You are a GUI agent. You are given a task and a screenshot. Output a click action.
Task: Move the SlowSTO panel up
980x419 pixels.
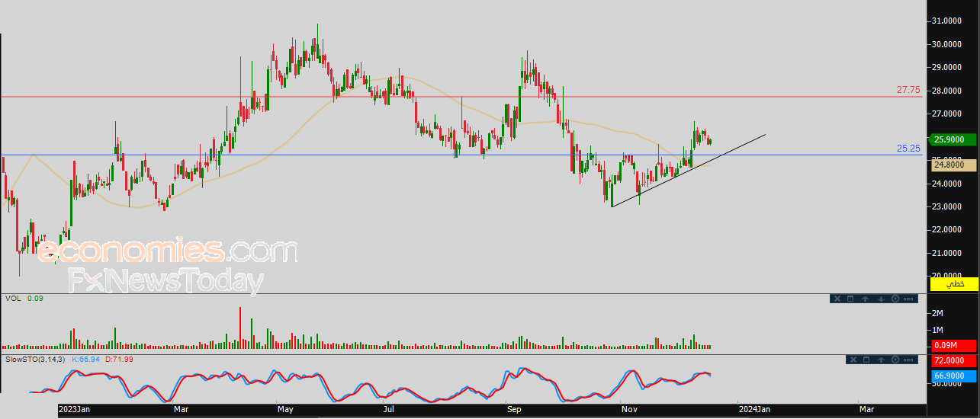click(881, 360)
